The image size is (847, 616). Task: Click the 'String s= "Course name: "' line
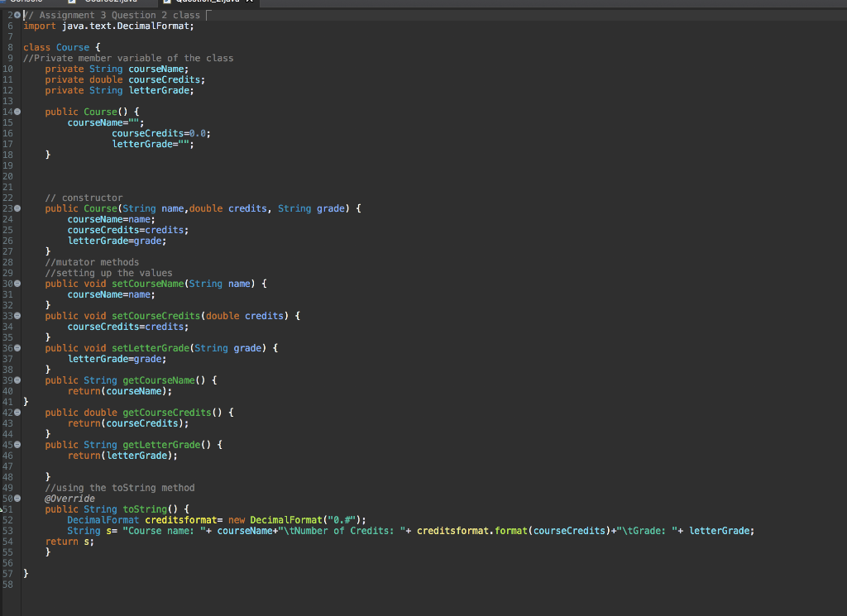pos(410,531)
